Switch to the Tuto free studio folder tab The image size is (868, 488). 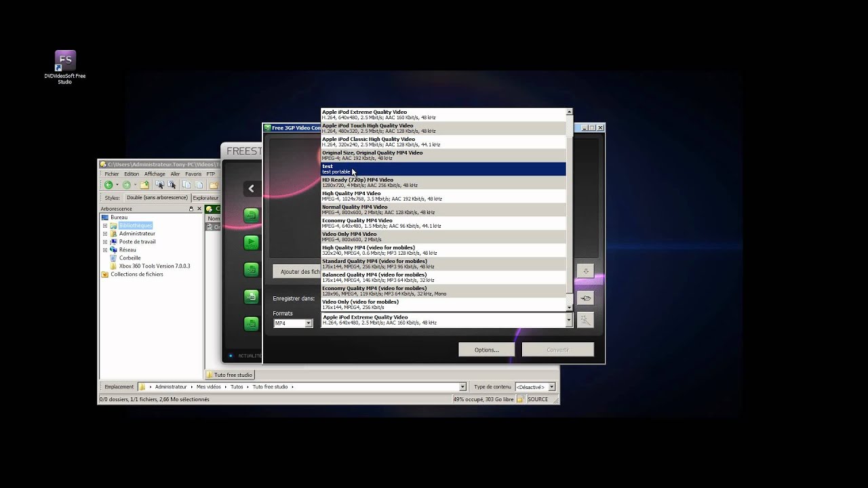(229, 375)
